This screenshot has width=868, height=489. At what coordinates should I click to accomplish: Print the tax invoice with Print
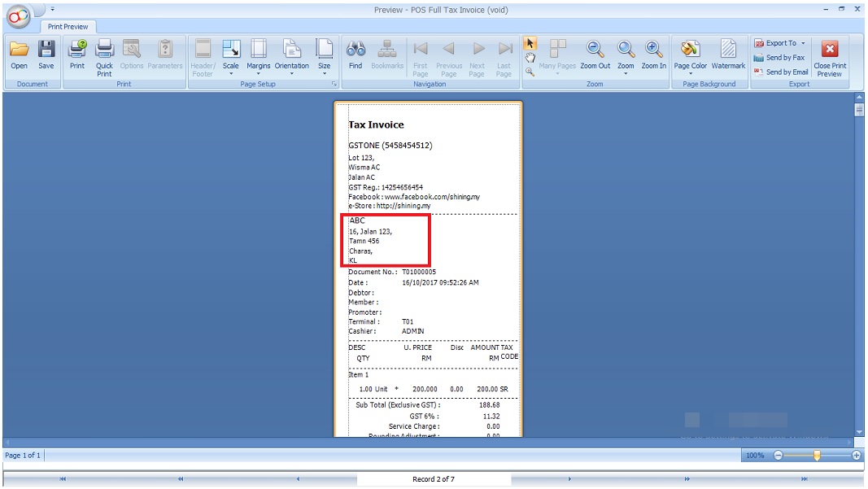77,55
